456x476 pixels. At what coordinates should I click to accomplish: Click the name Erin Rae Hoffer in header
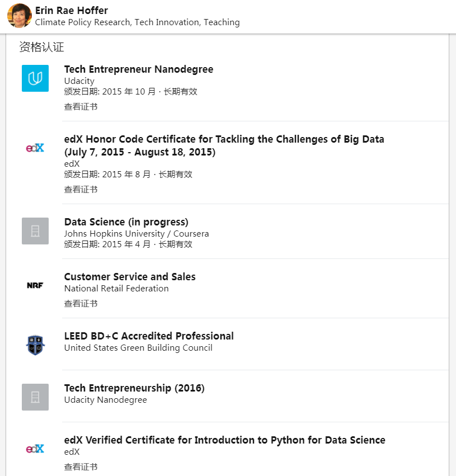pos(72,11)
